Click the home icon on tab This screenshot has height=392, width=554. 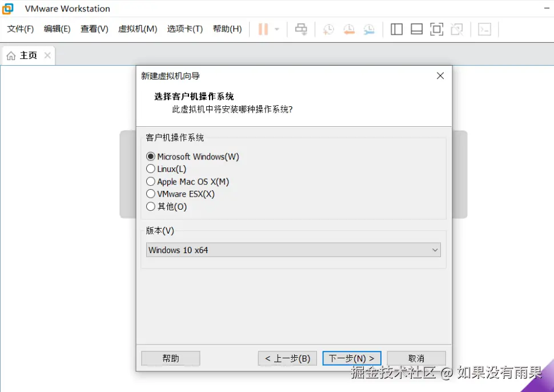(11, 55)
